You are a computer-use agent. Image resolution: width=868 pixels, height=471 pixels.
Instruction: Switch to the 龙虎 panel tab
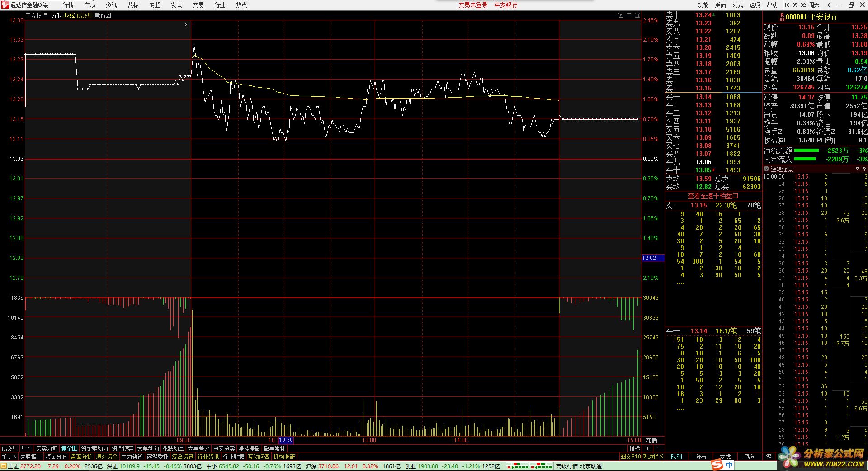tap(725, 457)
